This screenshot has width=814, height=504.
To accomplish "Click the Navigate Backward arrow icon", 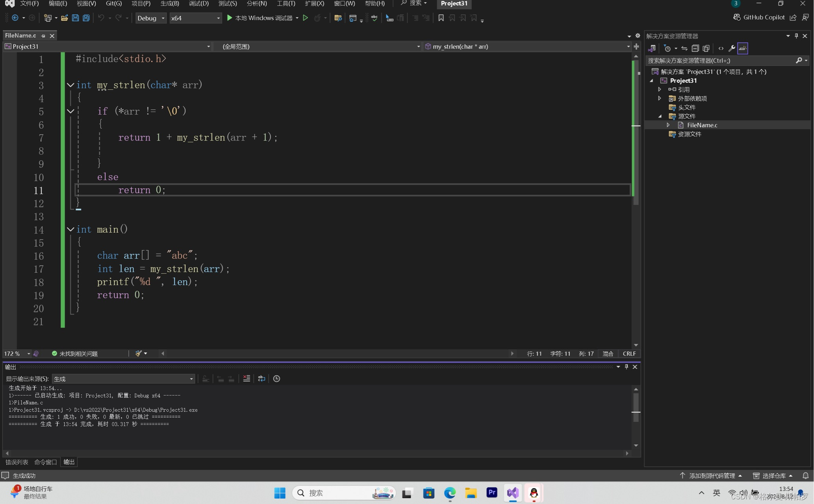I will (x=15, y=18).
